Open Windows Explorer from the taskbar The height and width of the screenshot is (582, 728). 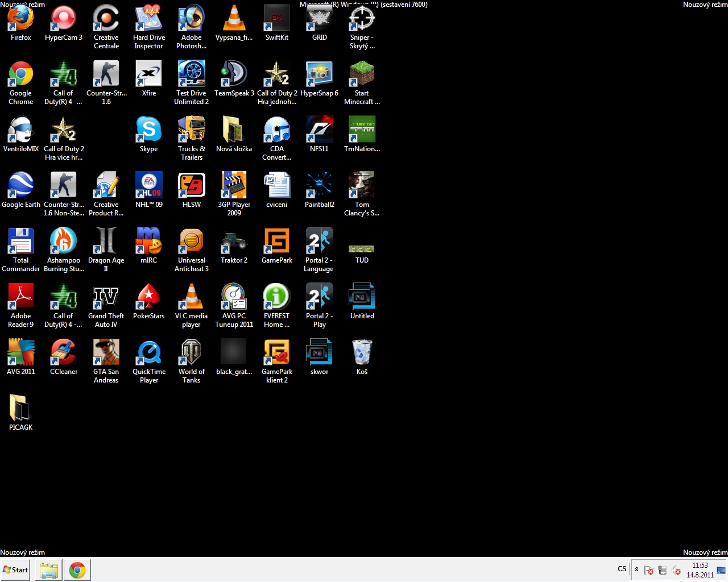tap(49, 569)
